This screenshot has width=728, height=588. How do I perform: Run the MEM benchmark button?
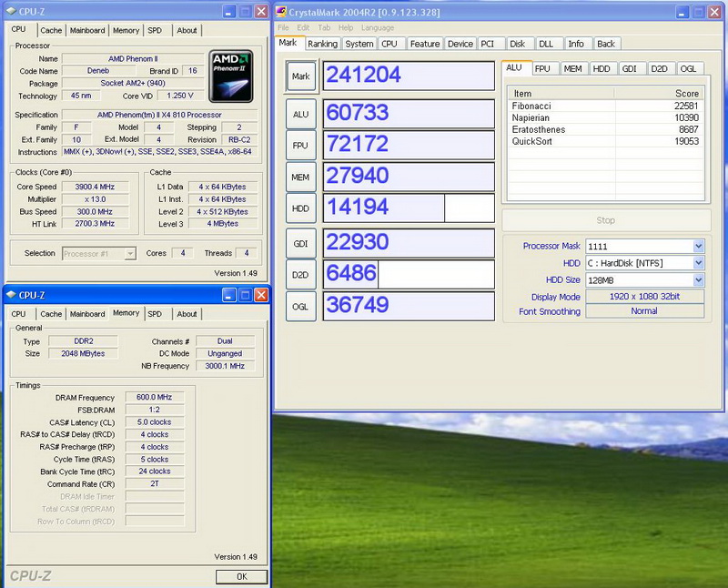[x=300, y=177]
